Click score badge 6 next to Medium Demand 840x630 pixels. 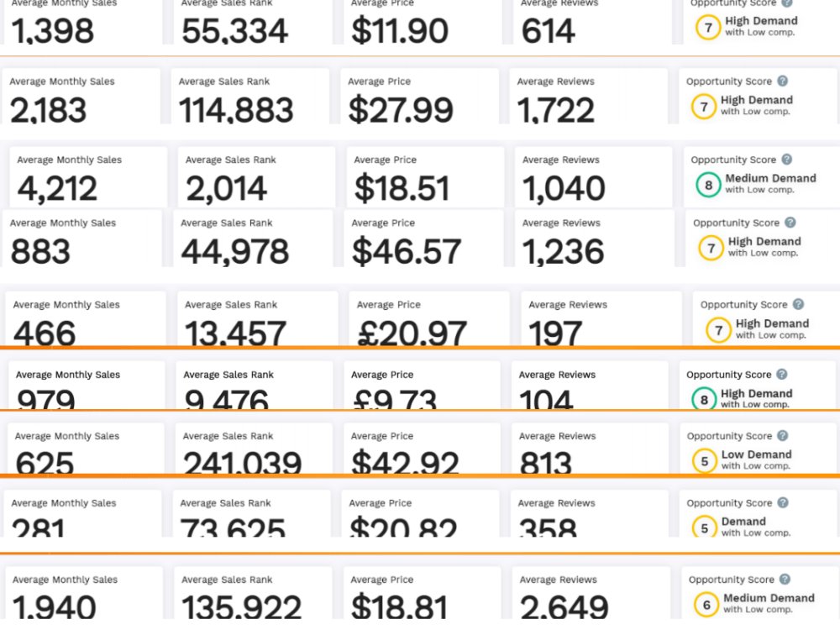[x=706, y=605]
